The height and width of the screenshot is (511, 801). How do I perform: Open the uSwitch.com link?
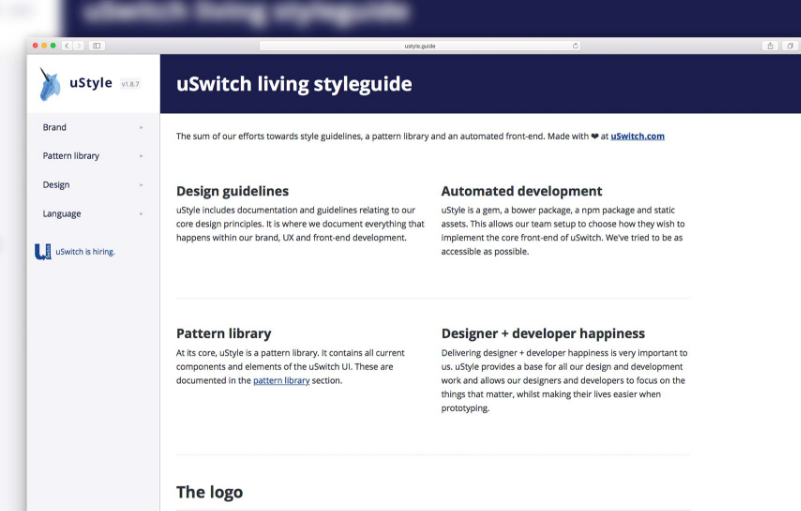638,136
